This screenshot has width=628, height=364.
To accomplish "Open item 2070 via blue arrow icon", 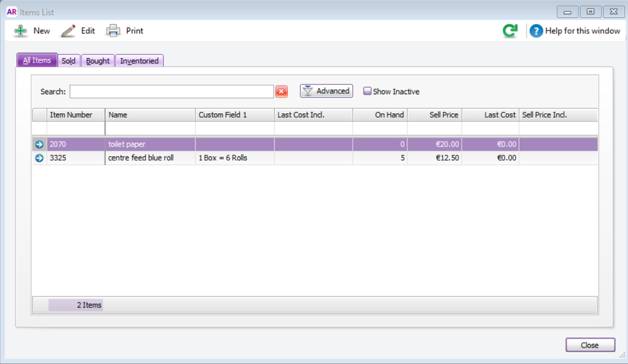I will (x=39, y=145).
